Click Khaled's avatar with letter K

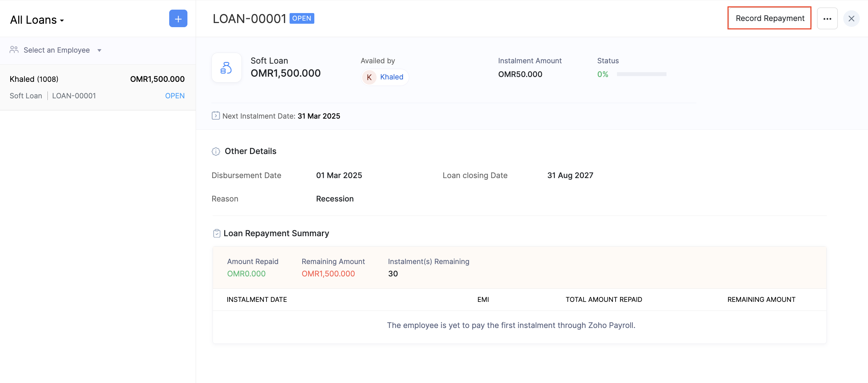369,77
